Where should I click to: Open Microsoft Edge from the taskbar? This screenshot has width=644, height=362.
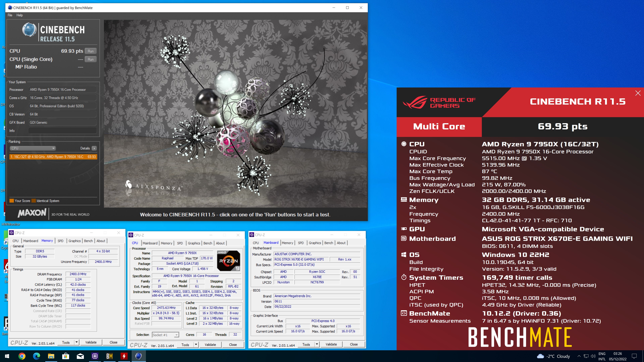[x=37, y=356]
